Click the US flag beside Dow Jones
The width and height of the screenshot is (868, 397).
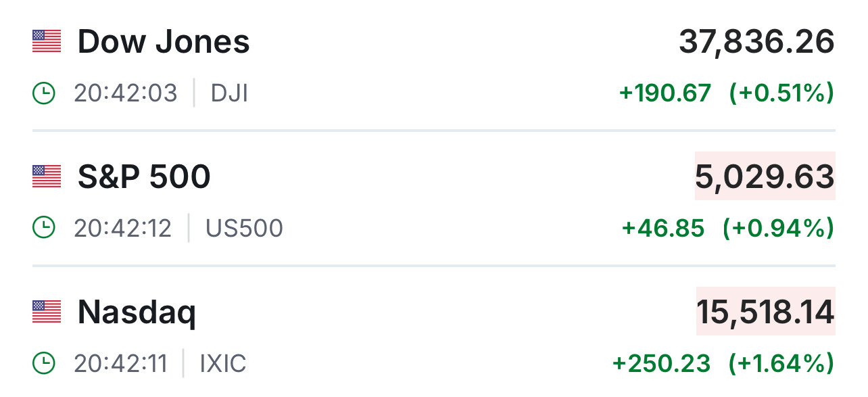[47, 41]
